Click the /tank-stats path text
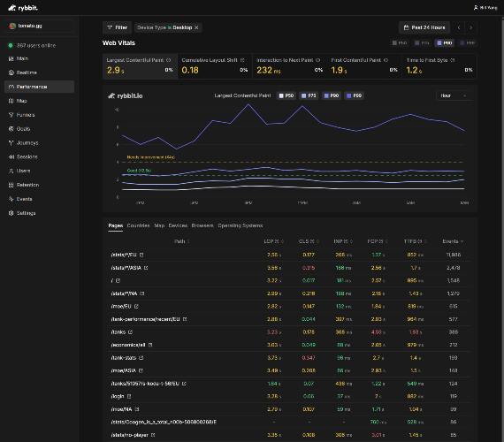This screenshot has width=504, height=442. coord(124,358)
